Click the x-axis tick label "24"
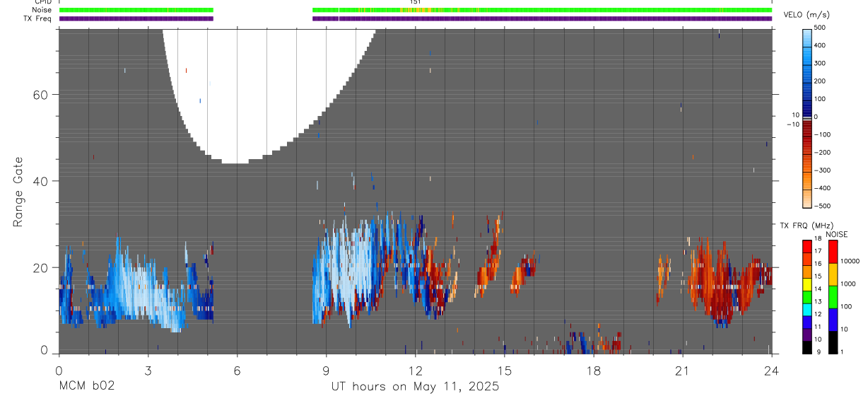 click(771, 371)
